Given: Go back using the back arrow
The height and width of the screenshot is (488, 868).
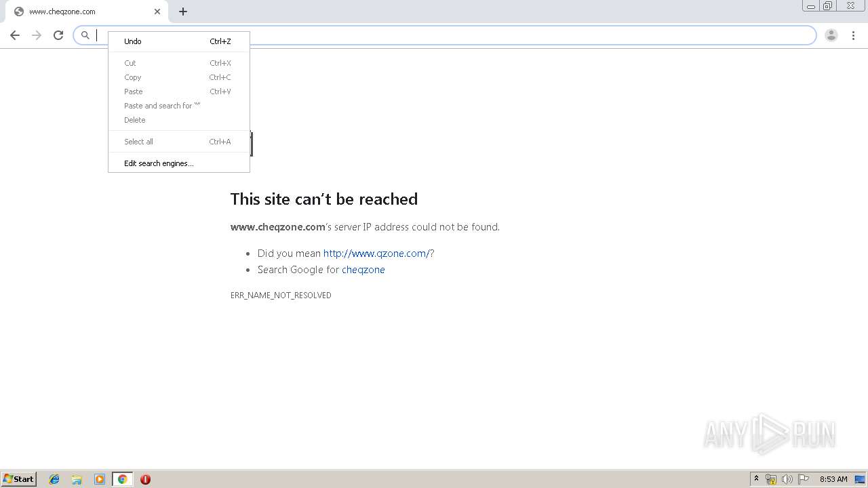Looking at the screenshot, I should coord(15,35).
